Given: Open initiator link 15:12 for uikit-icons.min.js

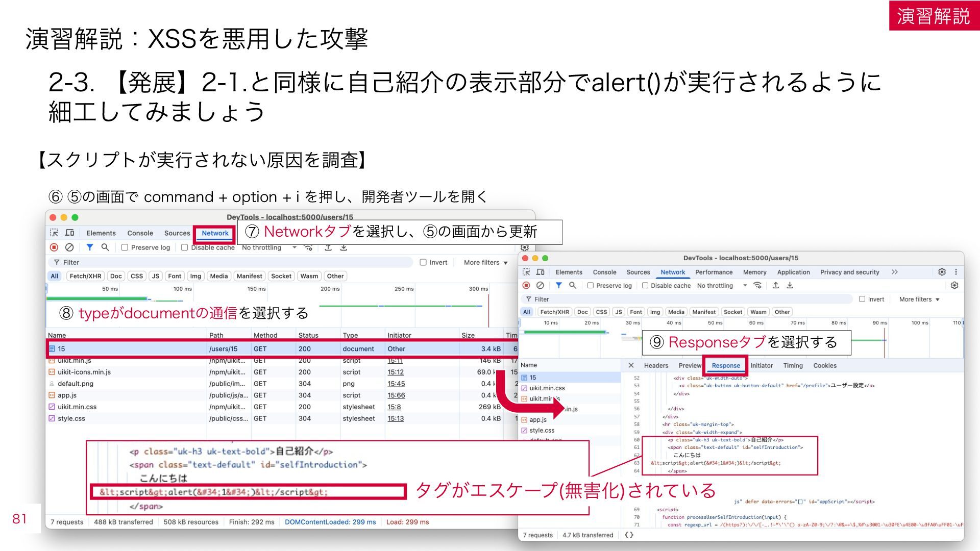Looking at the screenshot, I should coord(396,372).
